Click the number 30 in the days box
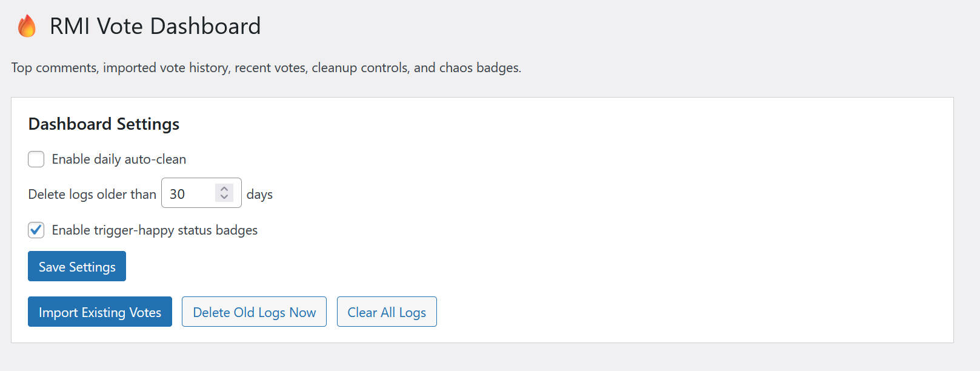Image resolution: width=980 pixels, height=371 pixels. tap(177, 194)
